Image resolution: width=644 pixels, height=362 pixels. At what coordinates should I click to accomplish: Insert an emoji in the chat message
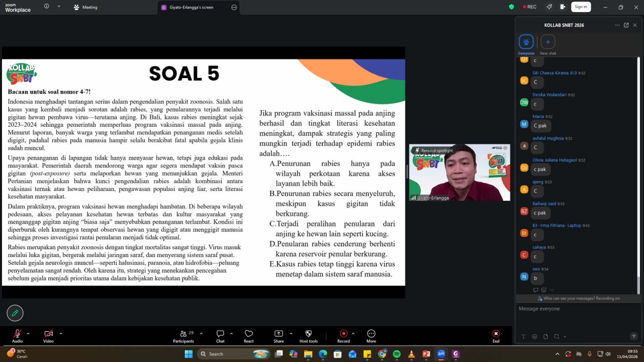tap(534, 337)
